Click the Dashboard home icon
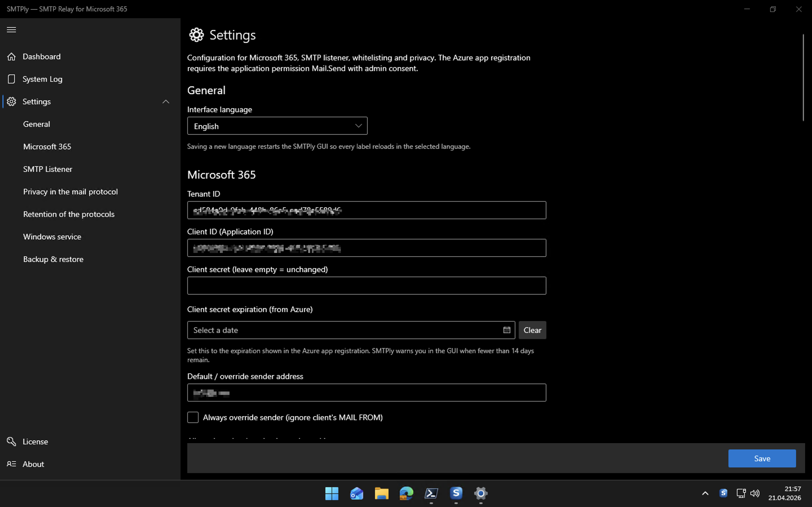Screen dimensions: 812x507 pos(11,56)
